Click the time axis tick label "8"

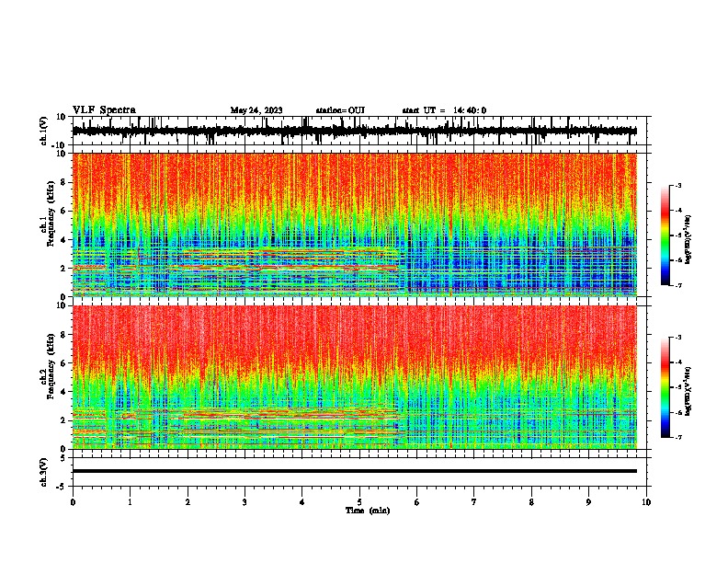531,502
